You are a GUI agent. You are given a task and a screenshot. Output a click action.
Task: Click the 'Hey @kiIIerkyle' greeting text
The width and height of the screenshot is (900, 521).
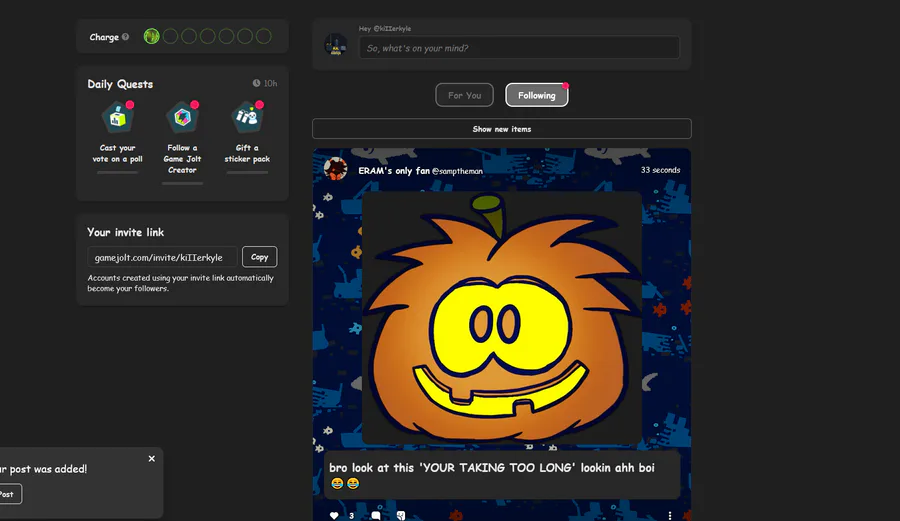[x=385, y=28]
